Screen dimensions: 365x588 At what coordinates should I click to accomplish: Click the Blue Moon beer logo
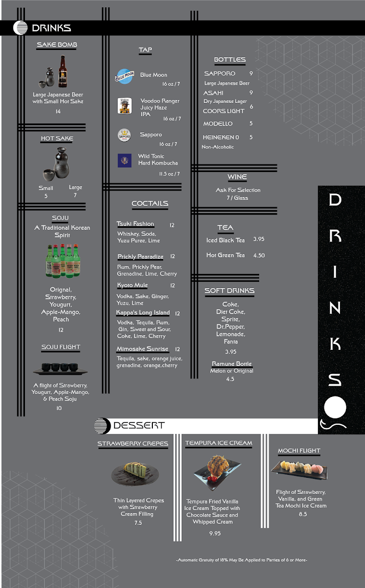pyautogui.click(x=124, y=76)
